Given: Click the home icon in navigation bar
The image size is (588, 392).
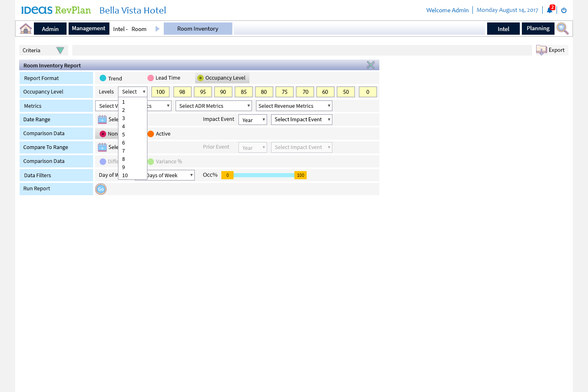Looking at the screenshot, I should point(26,29).
